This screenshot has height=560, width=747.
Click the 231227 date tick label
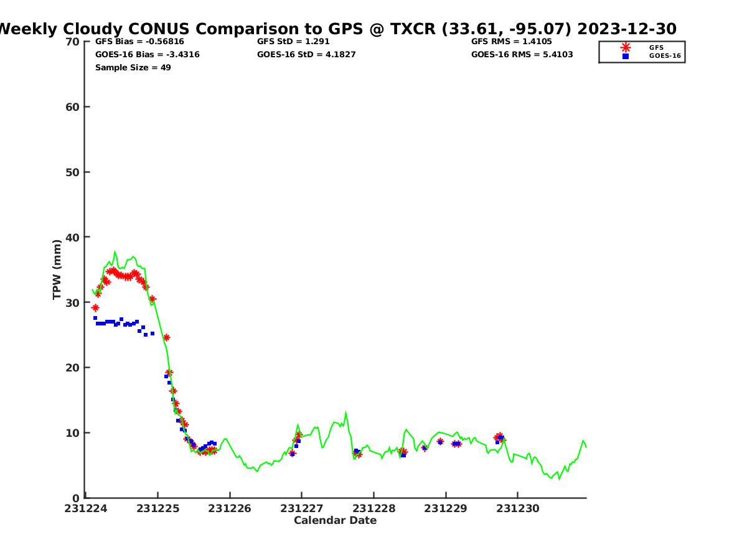click(x=301, y=508)
